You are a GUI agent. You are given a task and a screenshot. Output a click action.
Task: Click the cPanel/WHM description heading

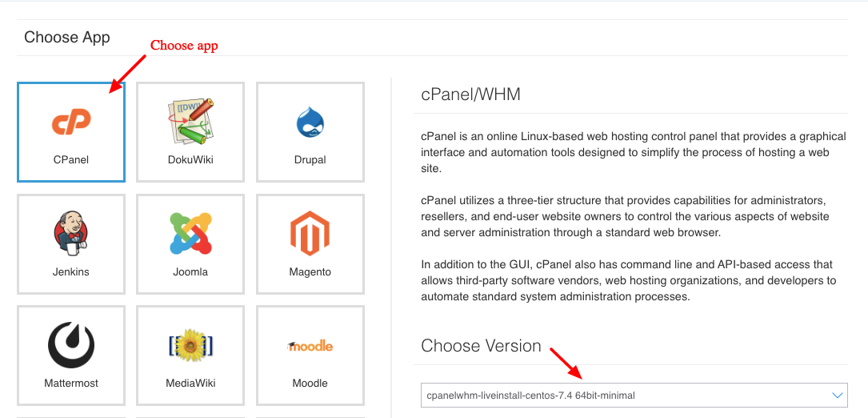pyautogui.click(x=471, y=94)
